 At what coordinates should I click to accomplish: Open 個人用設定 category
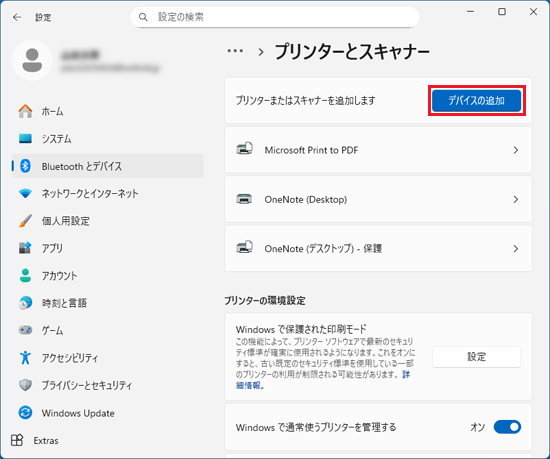[x=108, y=221]
